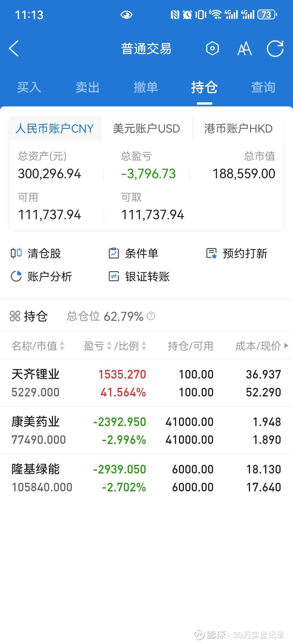Tap the WiFi status icon
This screenshot has width=293, height=644.
tap(215, 15)
